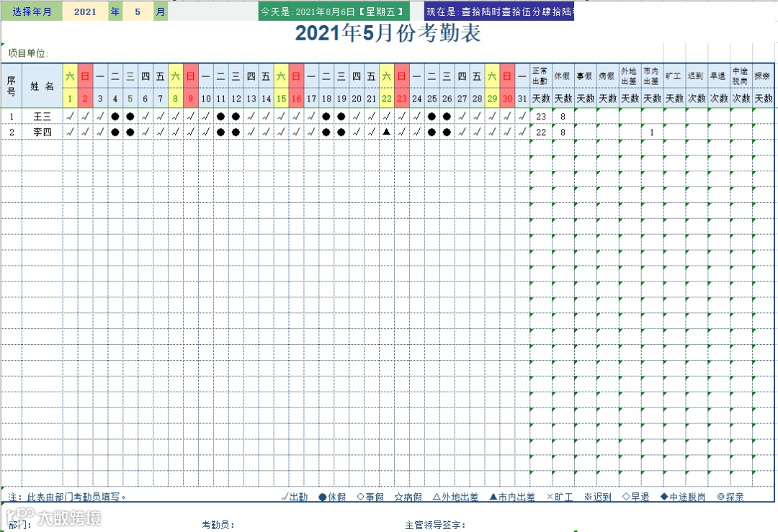This screenshot has height=532, width=778.
Task: Select the day 31 date header
Action: 522,99
